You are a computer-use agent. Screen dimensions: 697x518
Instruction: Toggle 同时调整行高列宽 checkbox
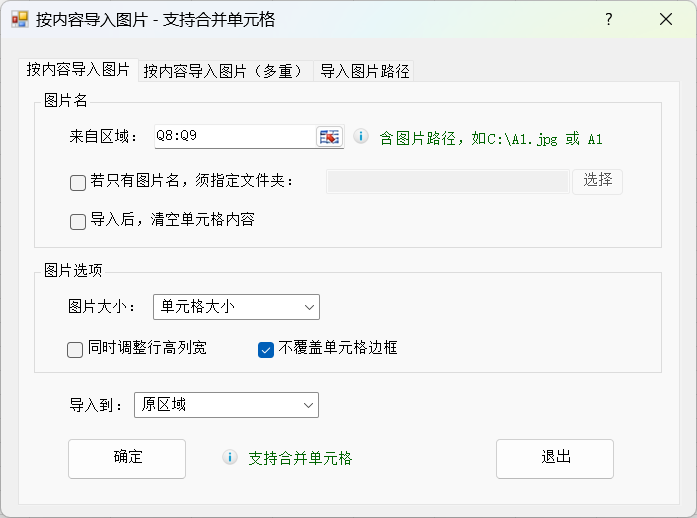pos(75,350)
